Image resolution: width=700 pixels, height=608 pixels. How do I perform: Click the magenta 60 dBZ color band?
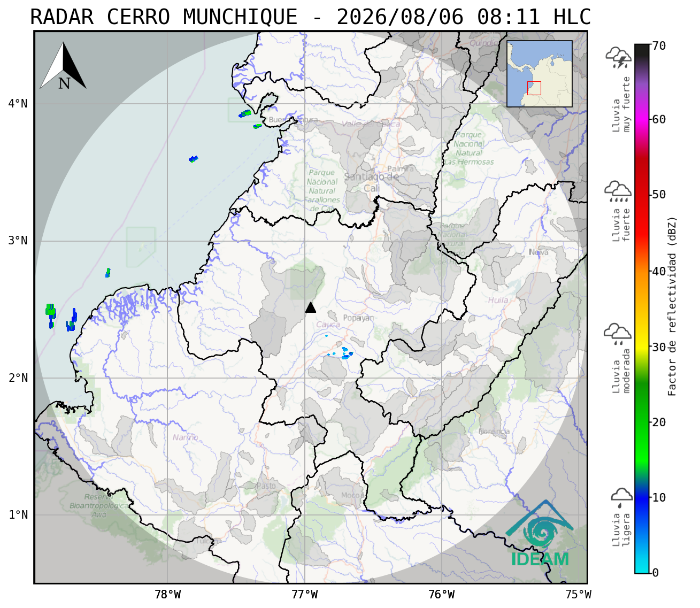[x=642, y=119]
